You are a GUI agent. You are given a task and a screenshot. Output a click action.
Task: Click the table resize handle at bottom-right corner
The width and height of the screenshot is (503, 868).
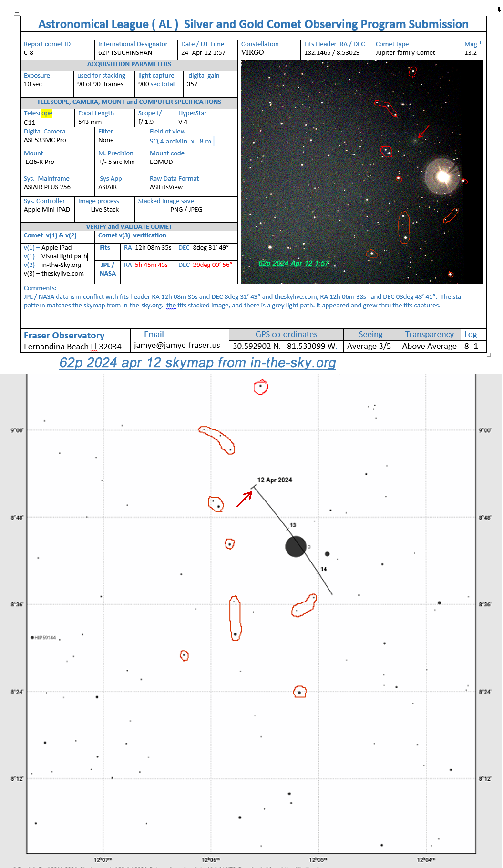coord(488,355)
